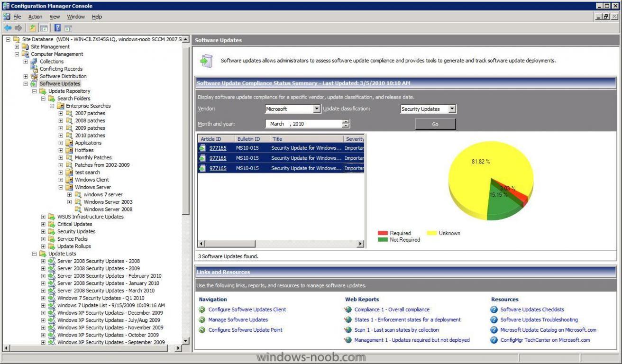Click the Month and year spinner arrows
This screenshot has height=364, width=622.
[x=346, y=124]
